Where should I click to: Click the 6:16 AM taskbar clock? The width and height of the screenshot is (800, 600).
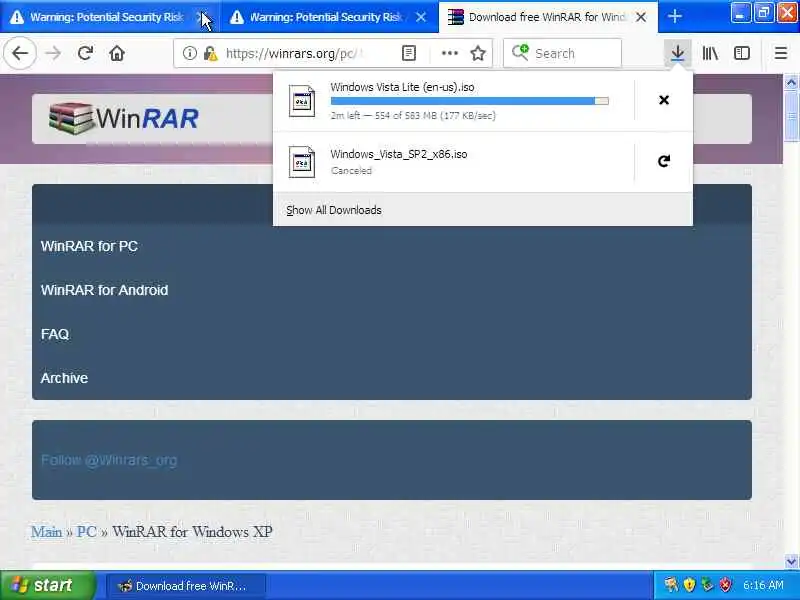point(763,585)
